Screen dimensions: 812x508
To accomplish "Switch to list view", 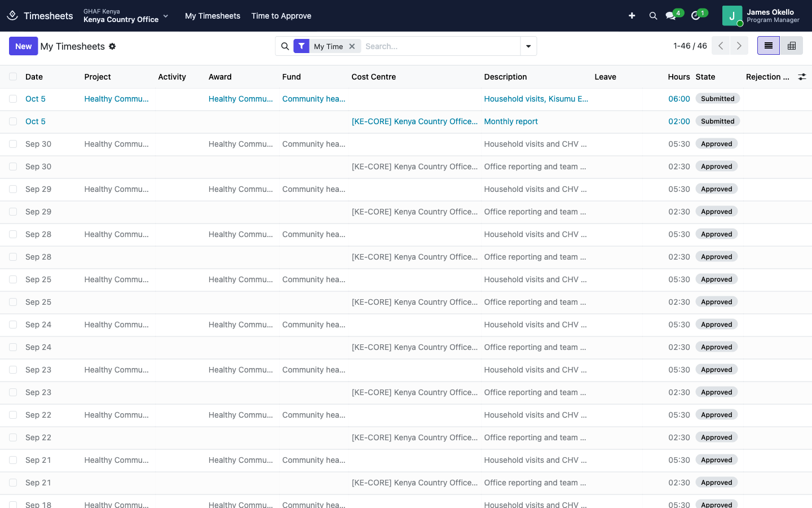I will pos(769,46).
